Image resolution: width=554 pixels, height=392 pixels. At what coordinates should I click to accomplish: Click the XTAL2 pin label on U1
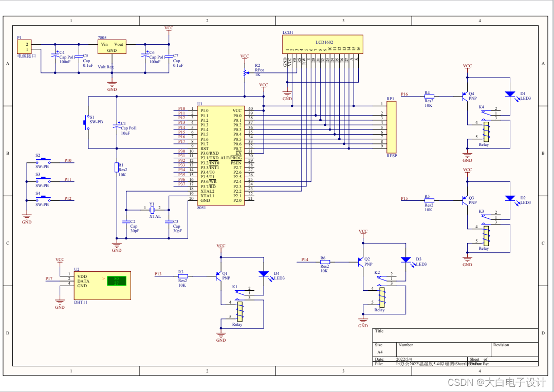click(208, 191)
